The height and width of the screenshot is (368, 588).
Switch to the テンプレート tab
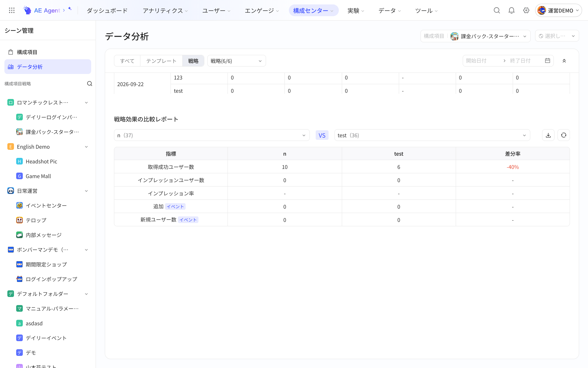pyautogui.click(x=161, y=61)
